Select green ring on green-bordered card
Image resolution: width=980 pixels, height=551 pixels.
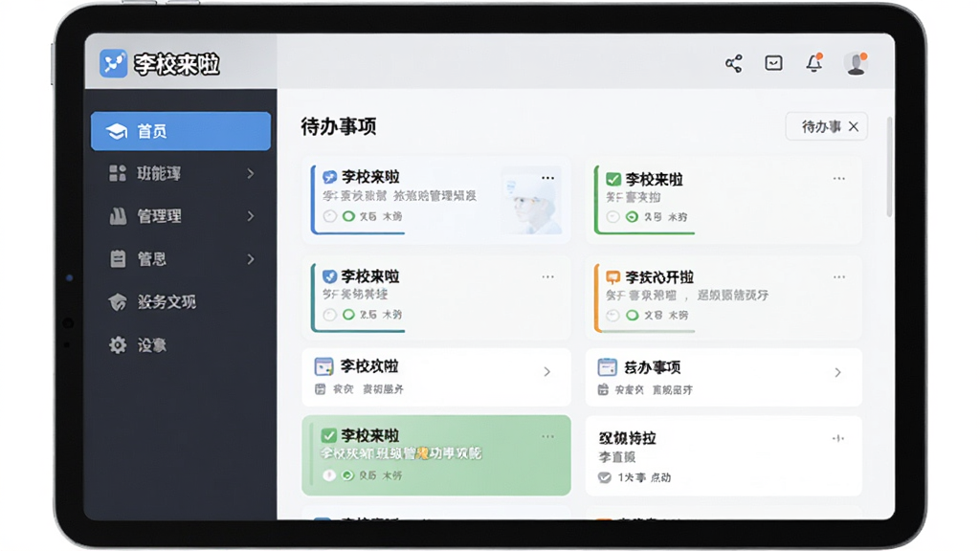coord(632,217)
